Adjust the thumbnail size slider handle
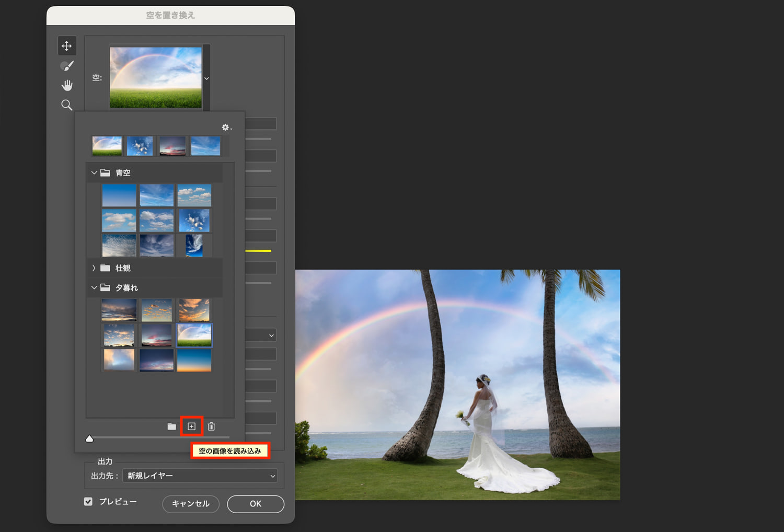784x532 pixels. click(x=89, y=438)
